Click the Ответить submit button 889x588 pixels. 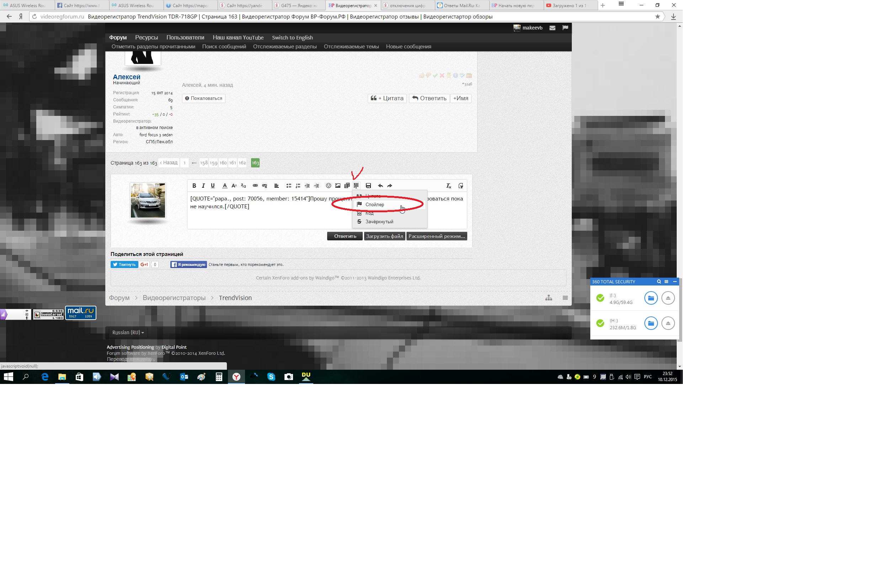pos(345,236)
